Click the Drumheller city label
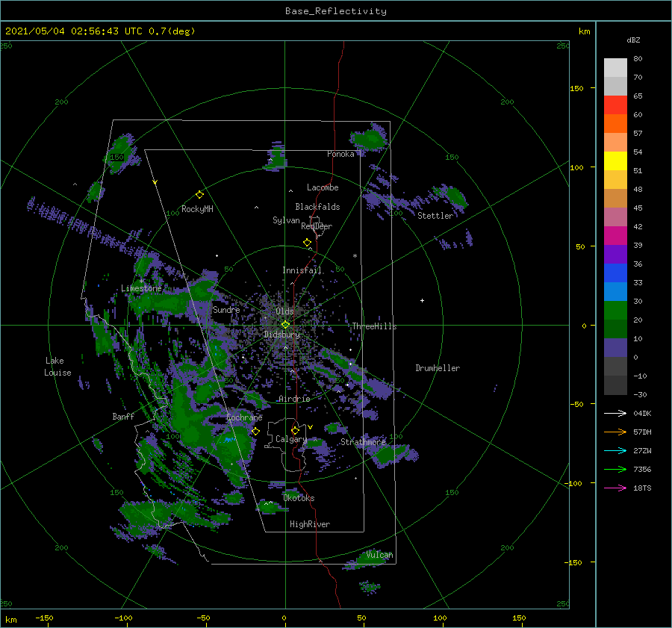Screen dimensions: 672x628 coord(438,368)
